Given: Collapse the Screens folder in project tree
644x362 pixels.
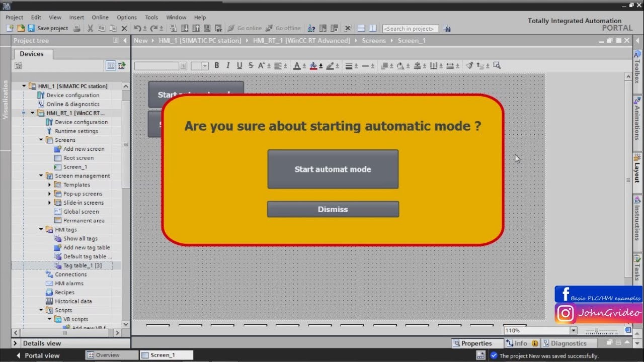Looking at the screenshot, I should click(x=41, y=140).
